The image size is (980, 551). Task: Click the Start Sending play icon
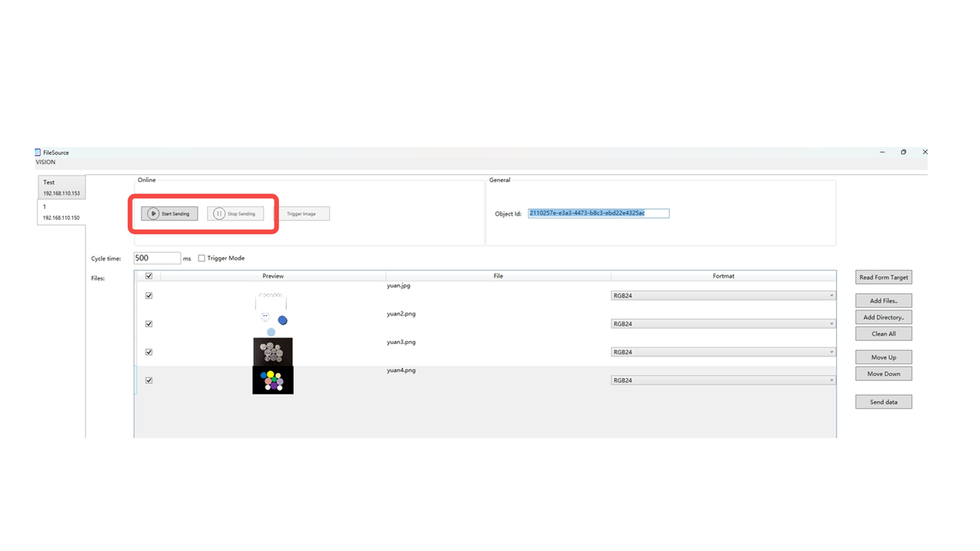tap(153, 214)
